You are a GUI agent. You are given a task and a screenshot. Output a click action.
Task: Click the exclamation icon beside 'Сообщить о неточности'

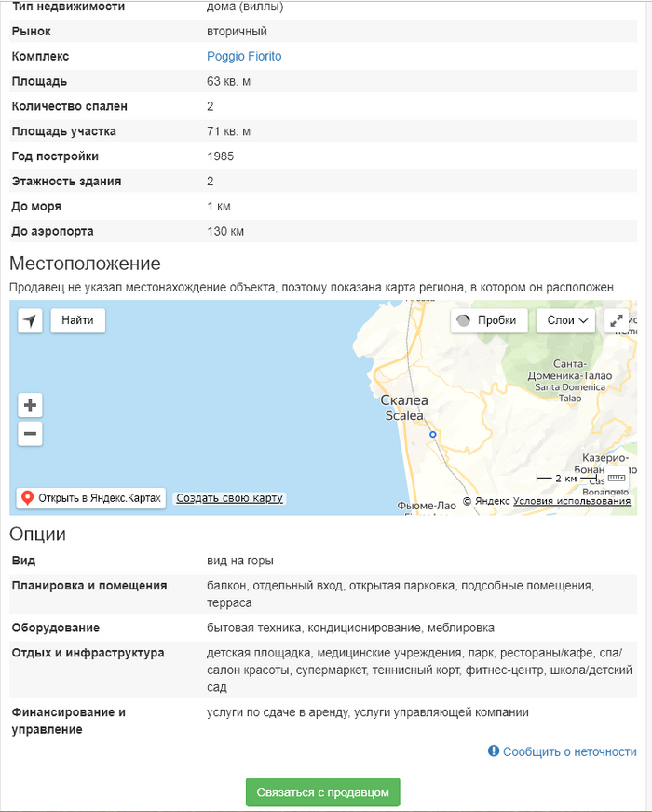click(494, 751)
